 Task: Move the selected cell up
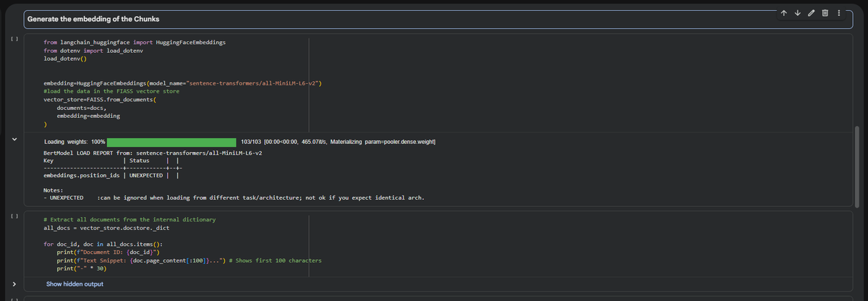784,13
